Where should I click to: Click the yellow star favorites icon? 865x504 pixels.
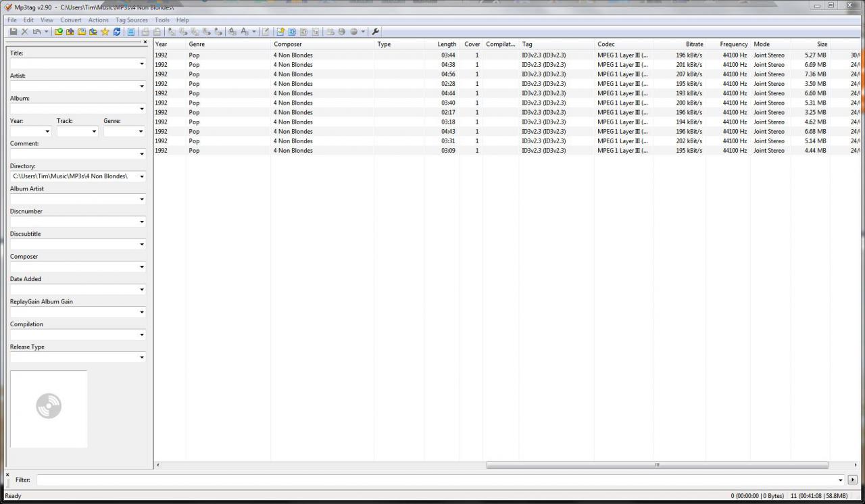pos(105,32)
